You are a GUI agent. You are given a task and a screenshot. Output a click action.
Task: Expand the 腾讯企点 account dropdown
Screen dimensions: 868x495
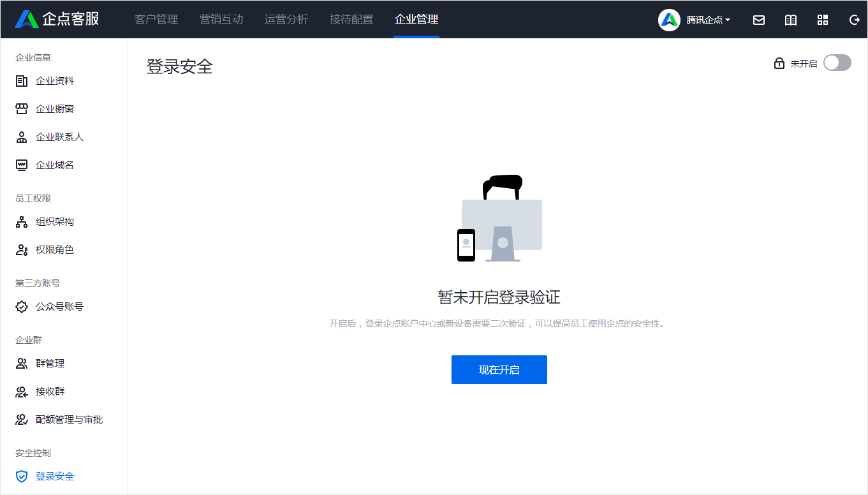(709, 20)
